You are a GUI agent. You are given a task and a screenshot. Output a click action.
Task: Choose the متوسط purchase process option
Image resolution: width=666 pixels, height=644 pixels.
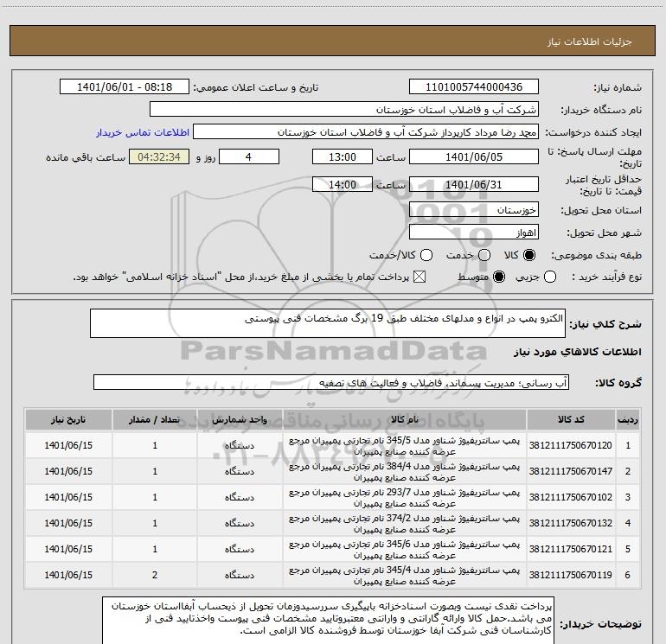(499, 277)
